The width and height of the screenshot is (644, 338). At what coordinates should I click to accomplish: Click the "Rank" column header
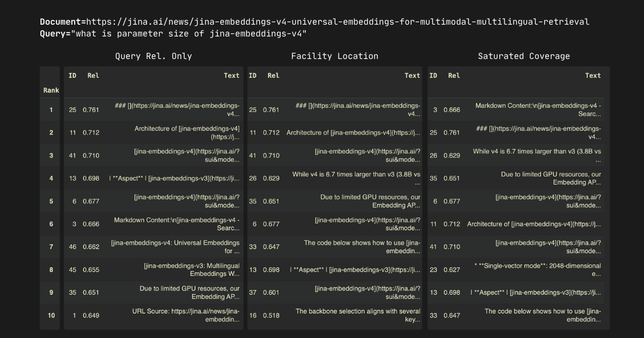(x=51, y=90)
